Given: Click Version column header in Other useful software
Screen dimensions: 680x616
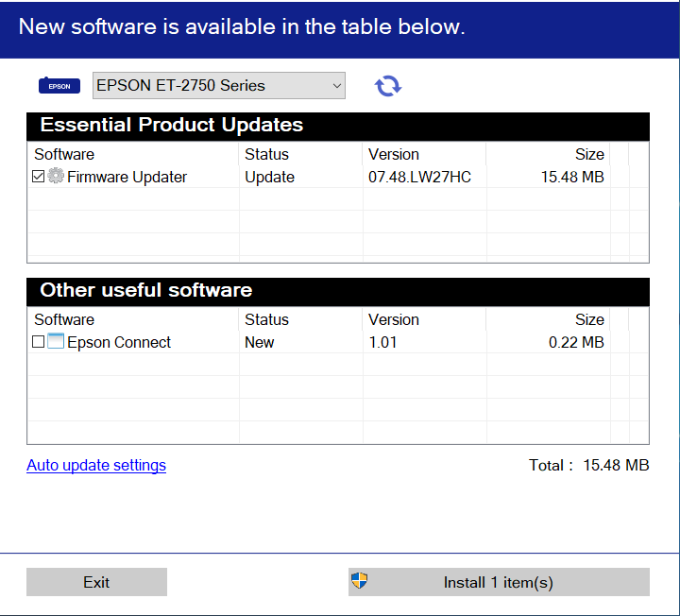Looking at the screenshot, I should click(x=394, y=319).
